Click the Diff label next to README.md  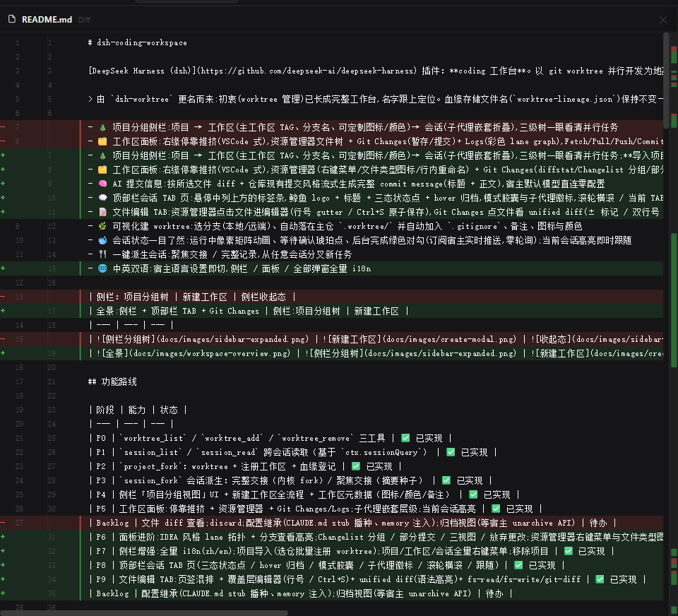pos(84,20)
